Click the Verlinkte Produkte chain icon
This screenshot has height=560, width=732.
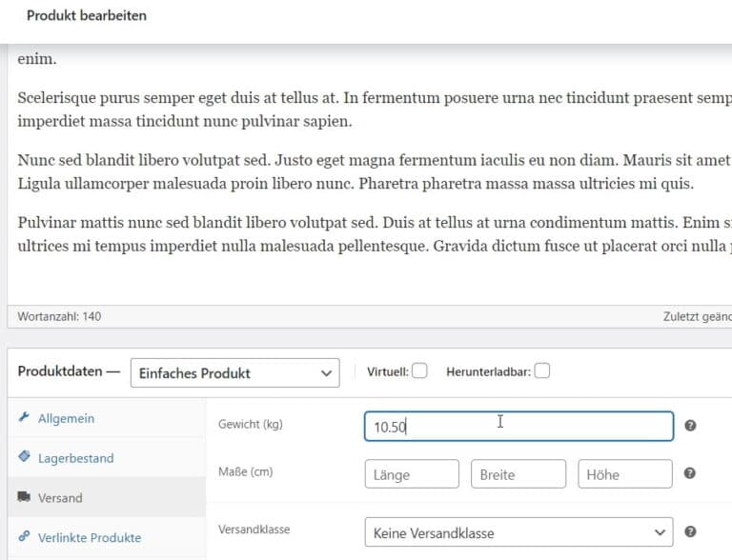tap(24, 536)
